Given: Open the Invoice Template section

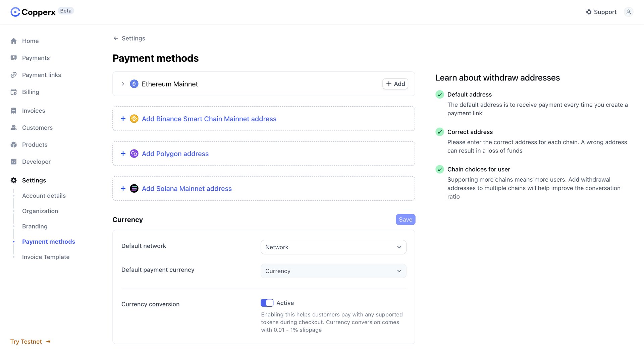Looking at the screenshot, I should pyautogui.click(x=46, y=257).
